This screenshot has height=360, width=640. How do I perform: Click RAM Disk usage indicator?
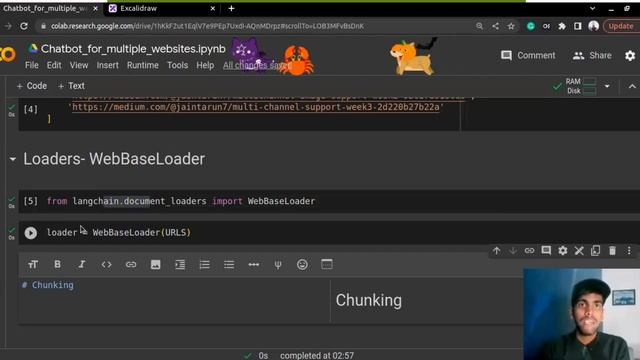tap(581, 86)
